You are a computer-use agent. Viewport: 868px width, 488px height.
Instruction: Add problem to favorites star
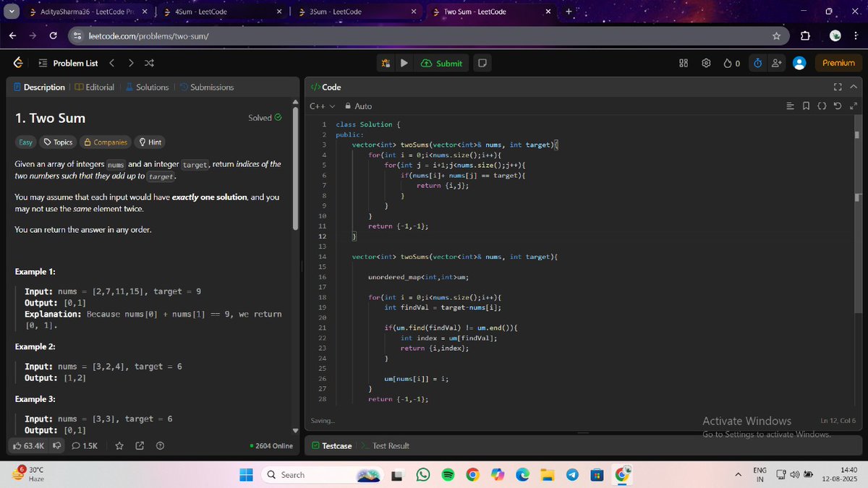point(119,445)
